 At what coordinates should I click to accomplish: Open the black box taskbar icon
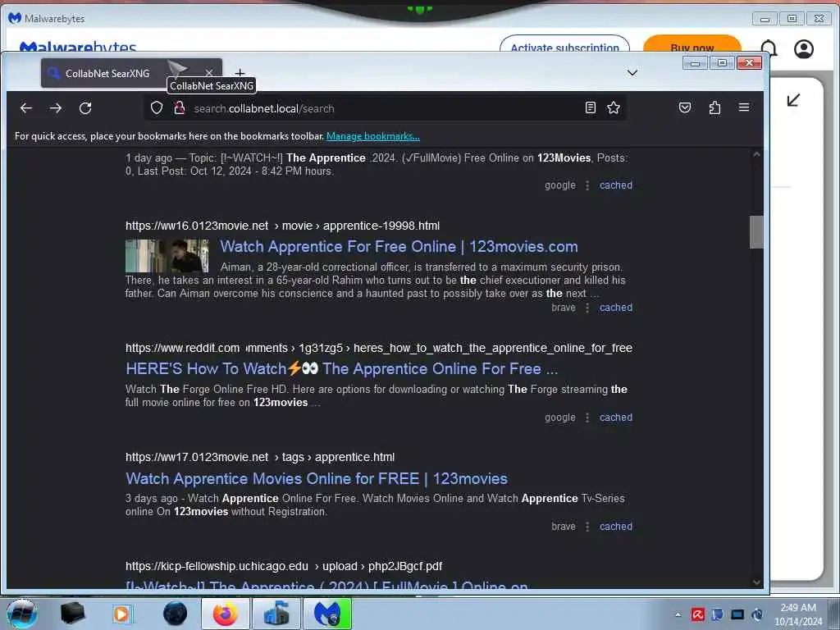pyautogui.click(x=73, y=614)
